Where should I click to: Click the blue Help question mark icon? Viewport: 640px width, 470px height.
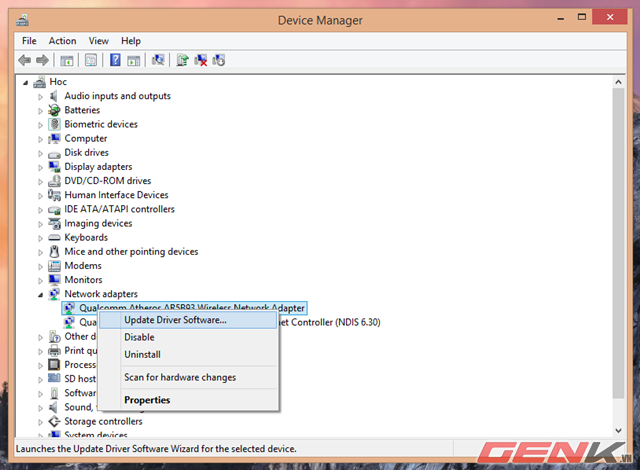tap(114, 60)
